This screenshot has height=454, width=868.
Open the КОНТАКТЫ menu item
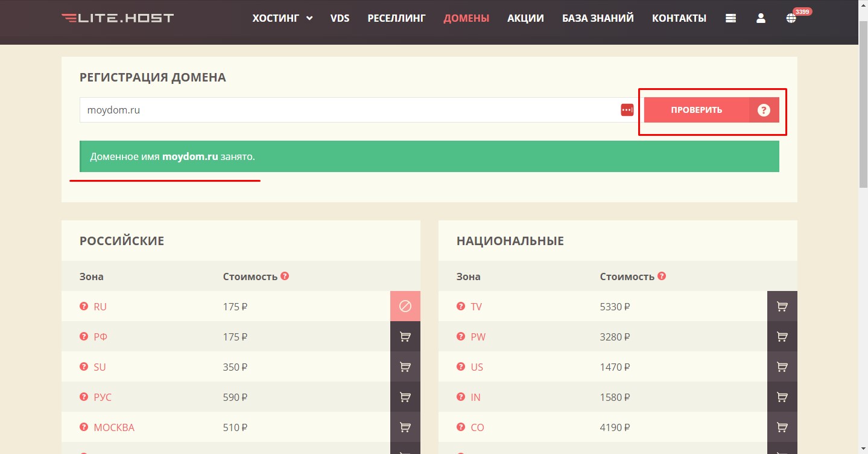[x=679, y=18]
